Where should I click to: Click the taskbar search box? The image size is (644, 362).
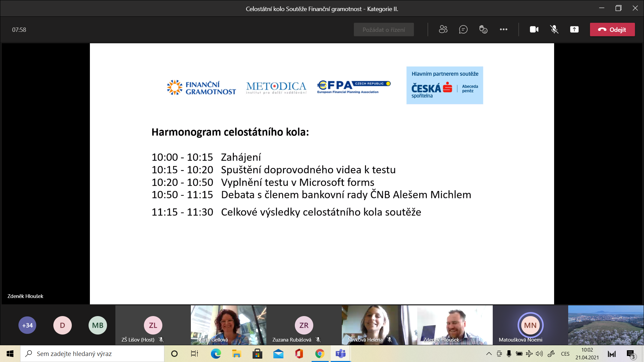tap(92, 354)
